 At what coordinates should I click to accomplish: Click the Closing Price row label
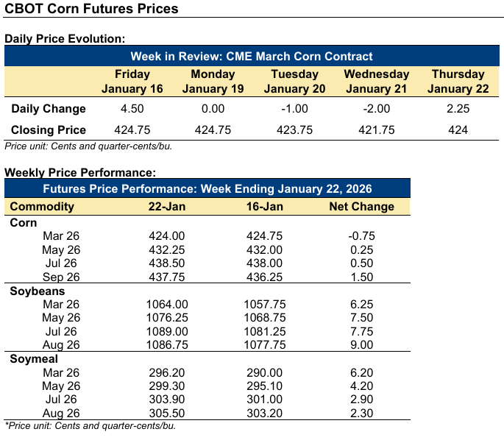49,130
